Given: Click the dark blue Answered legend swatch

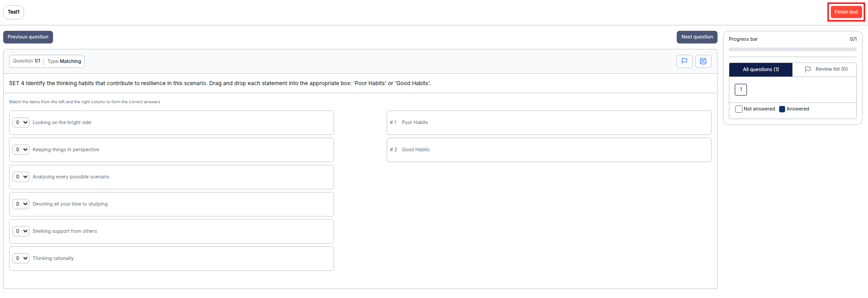Looking at the screenshot, I should tap(782, 109).
